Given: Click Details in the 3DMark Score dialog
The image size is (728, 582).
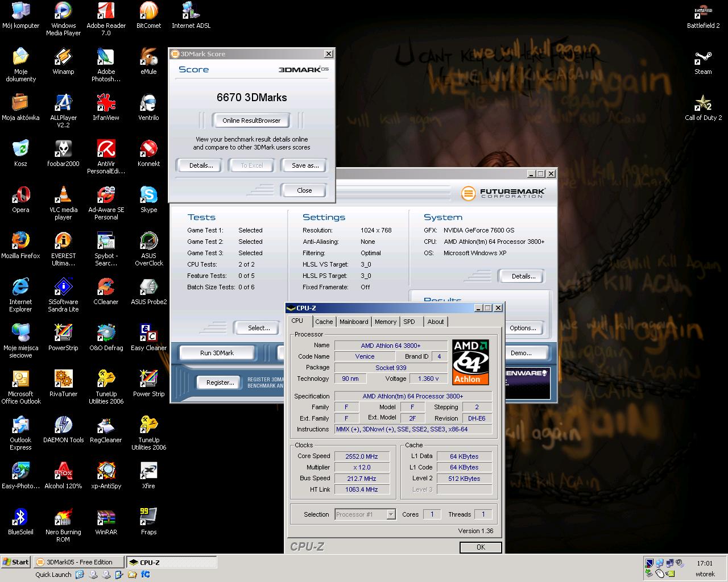Looking at the screenshot, I should tap(201, 165).
